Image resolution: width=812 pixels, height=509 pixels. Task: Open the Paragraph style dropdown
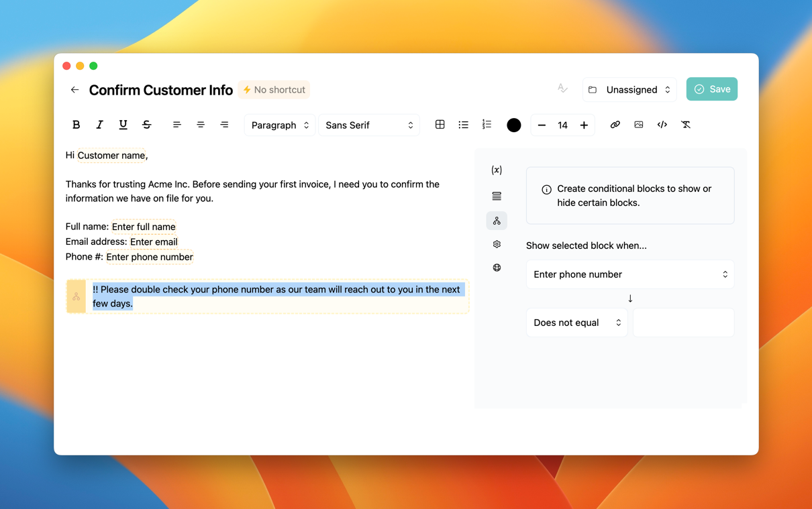280,125
